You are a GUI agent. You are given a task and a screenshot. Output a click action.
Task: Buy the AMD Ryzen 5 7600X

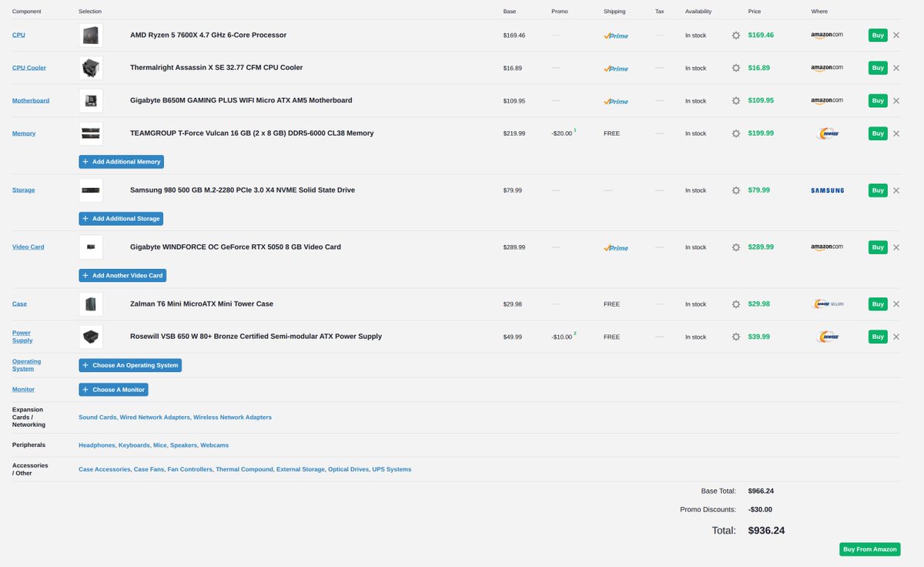coord(878,35)
